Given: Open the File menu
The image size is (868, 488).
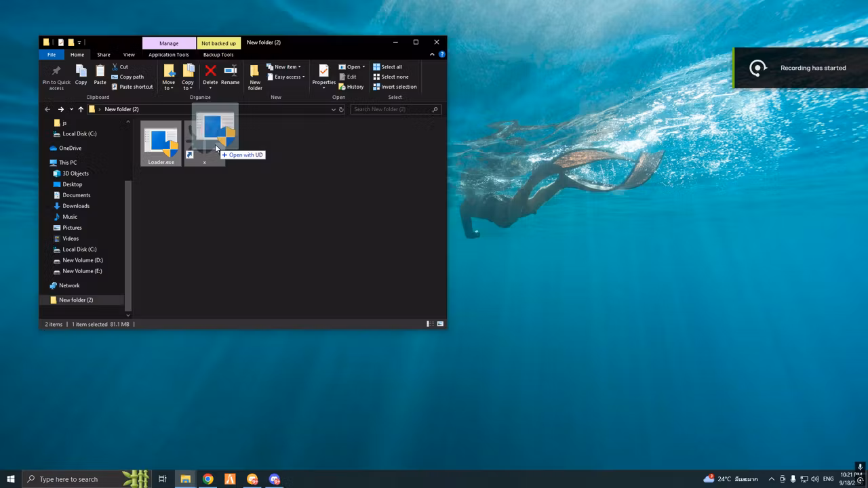Looking at the screenshot, I should pos(52,55).
